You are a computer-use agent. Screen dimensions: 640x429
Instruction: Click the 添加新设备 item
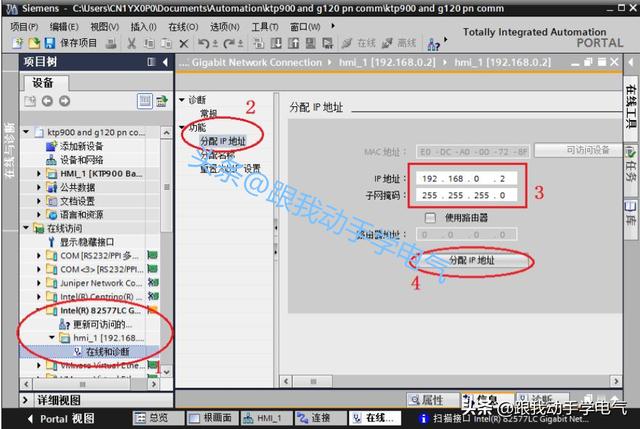(x=82, y=146)
